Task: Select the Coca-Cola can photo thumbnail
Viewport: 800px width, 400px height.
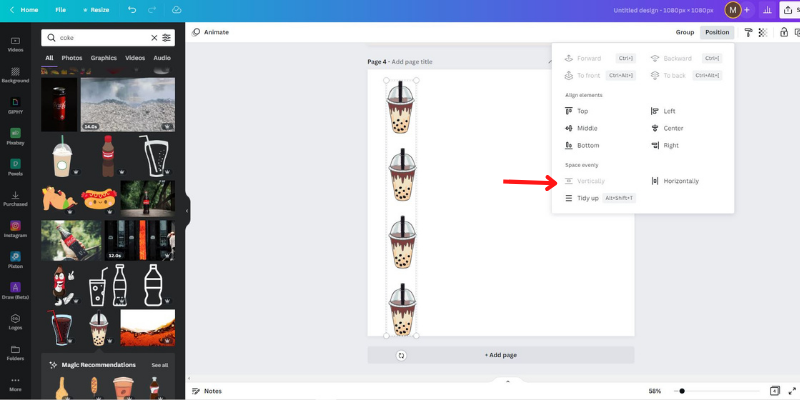Action: click(59, 105)
